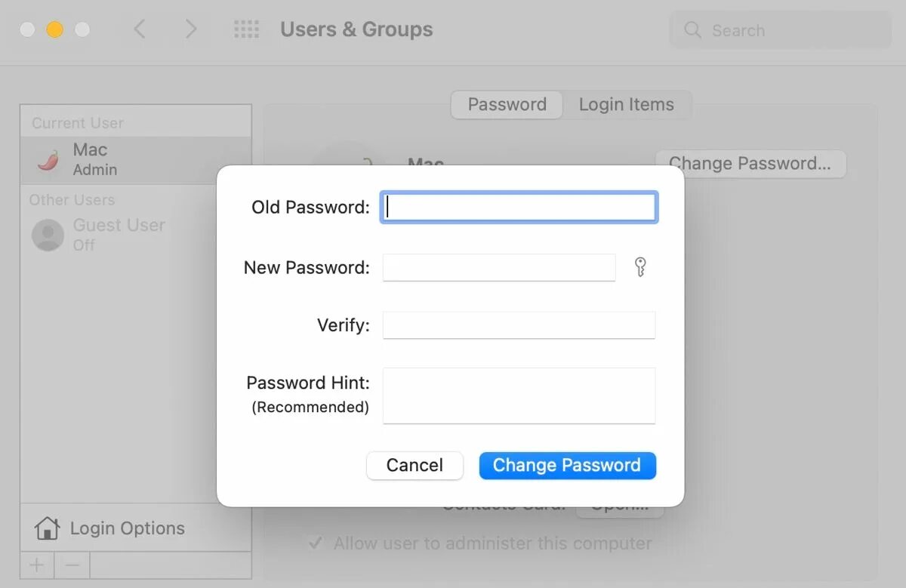The image size is (906, 588).
Task: Go forward with the right chevron
Action: click(x=191, y=29)
